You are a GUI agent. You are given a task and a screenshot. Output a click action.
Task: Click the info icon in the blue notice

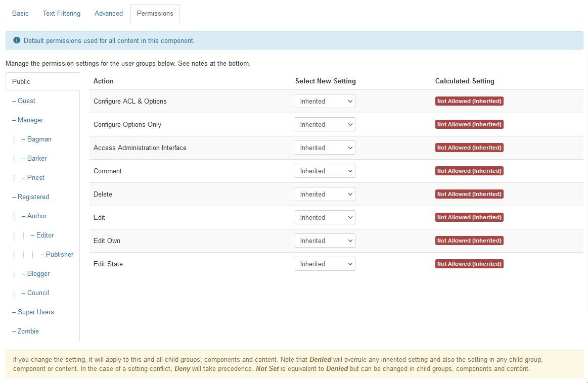pyautogui.click(x=17, y=40)
